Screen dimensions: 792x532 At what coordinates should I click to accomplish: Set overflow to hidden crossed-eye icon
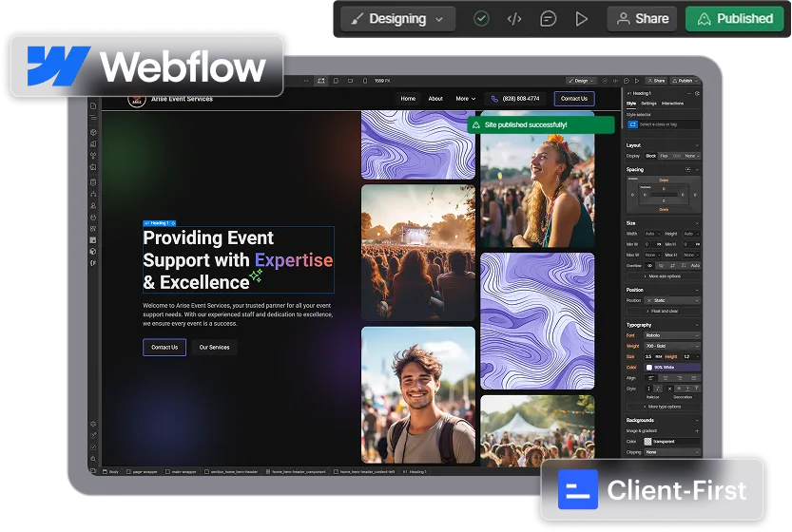(x=661, y=265)
